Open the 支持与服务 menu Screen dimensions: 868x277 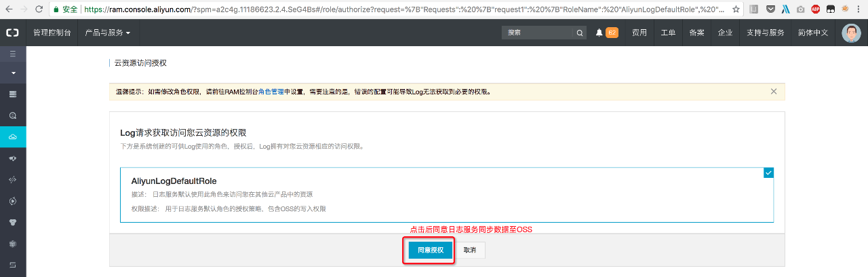click(x=766, y=33)
